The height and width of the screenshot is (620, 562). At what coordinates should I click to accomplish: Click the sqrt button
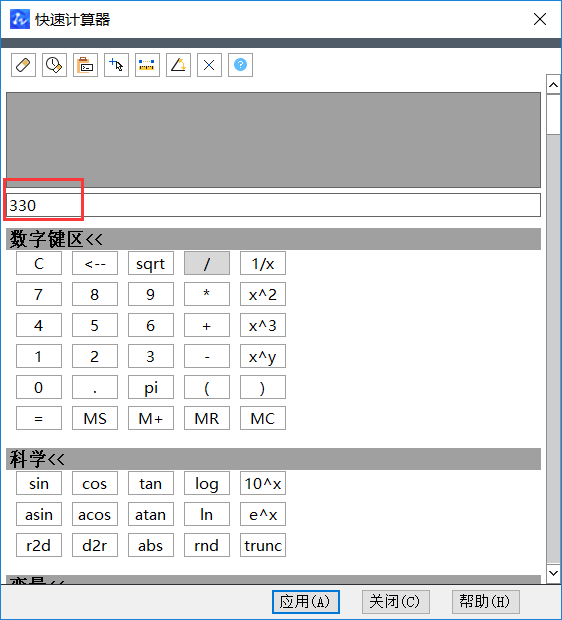point(151,263)
